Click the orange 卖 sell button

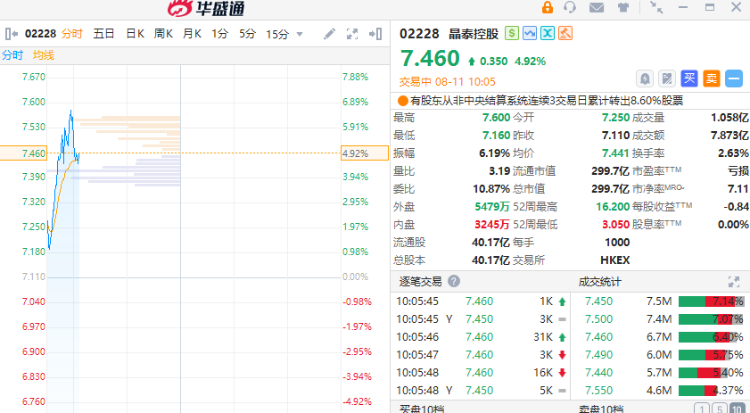[711, 78]
